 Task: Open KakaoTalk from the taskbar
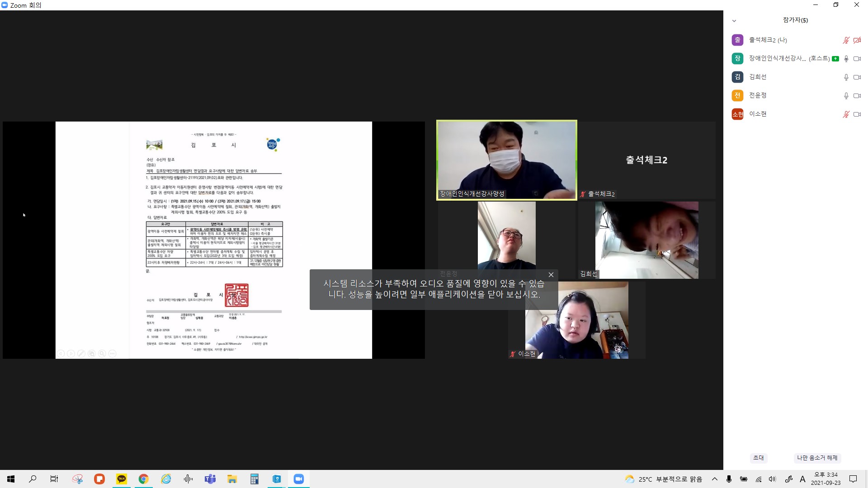(122, 479)
